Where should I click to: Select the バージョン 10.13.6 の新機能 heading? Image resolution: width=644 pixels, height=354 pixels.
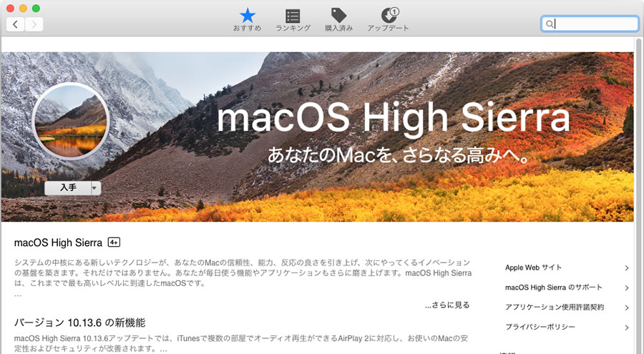79,323
